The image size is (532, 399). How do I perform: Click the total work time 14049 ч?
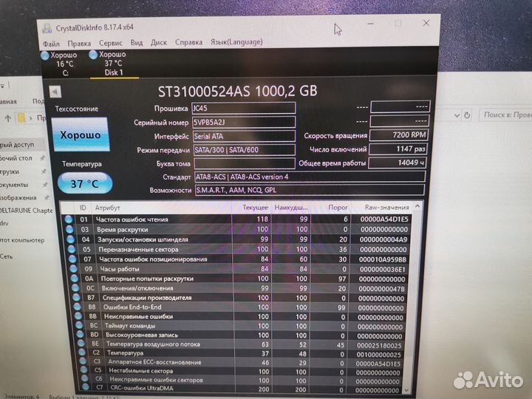(x=397, y=163)
